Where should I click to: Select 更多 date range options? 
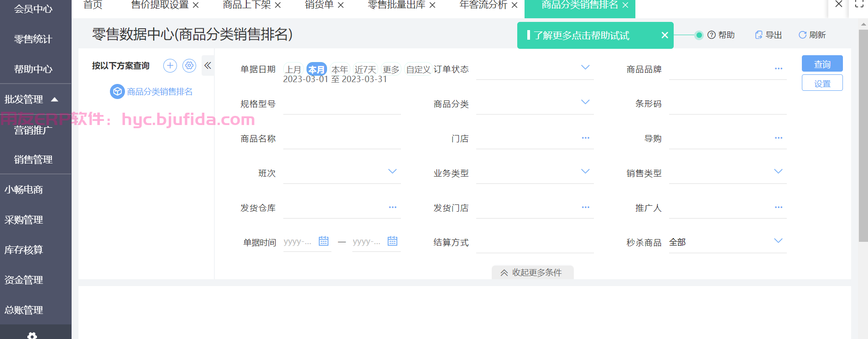(x=391, y=69)
